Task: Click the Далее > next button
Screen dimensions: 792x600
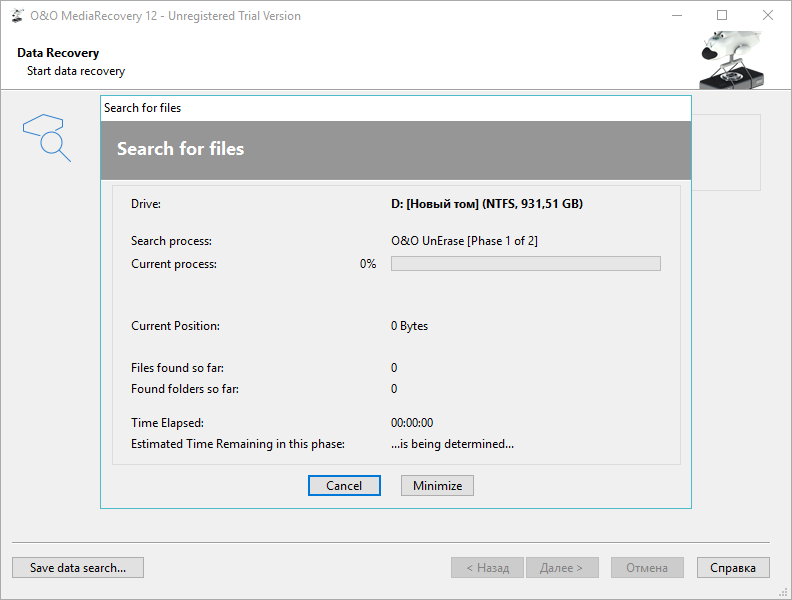Action: point(562,568)
